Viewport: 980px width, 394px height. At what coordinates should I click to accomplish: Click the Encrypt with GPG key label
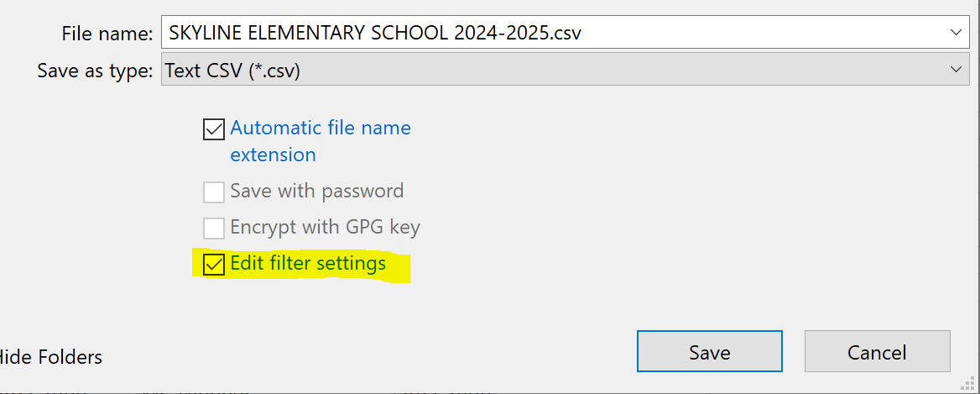(325, 227)
